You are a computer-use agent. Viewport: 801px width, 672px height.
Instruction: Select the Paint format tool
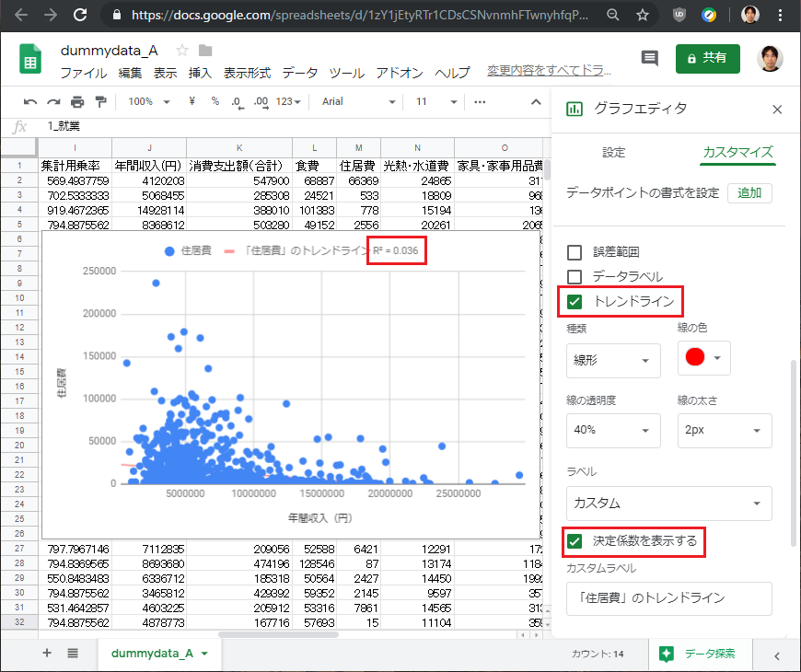(x=102, y=101)
